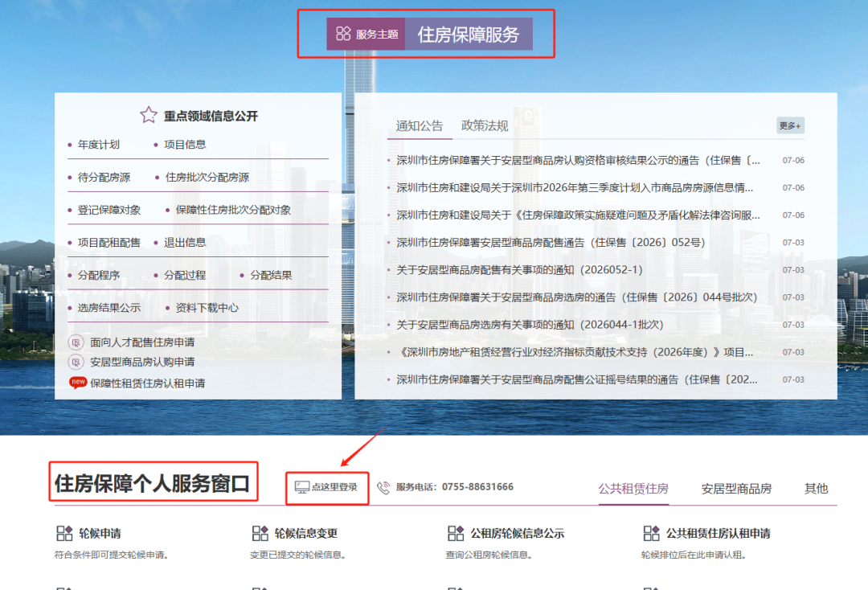This screenshot has width=868, height=590.
Task: Open the 选房结果公示 link
Action: coord(109,308)
